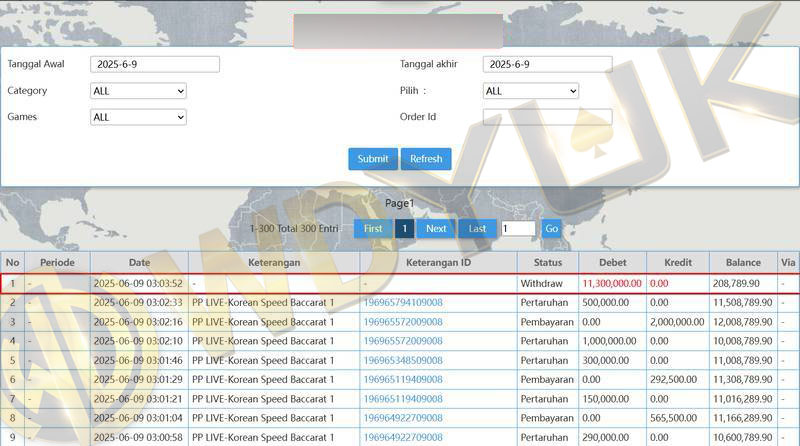Click the Tanggal Awal date field
800x446 pixels.
click(x=155, y=64)
